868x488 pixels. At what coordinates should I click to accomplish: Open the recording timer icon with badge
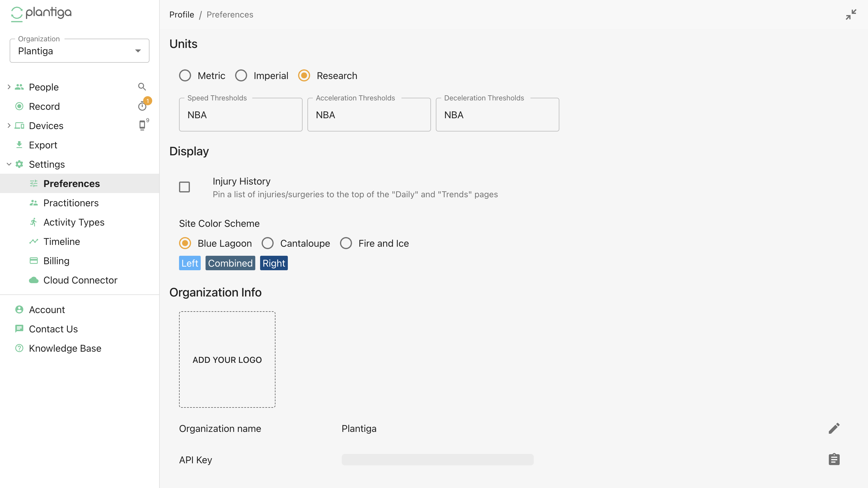143,106
